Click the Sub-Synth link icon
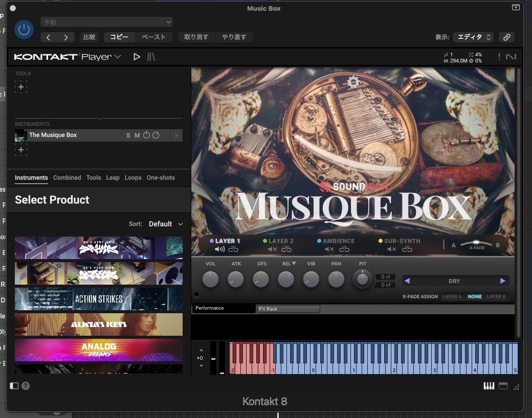532x418 pixels. 407,249
